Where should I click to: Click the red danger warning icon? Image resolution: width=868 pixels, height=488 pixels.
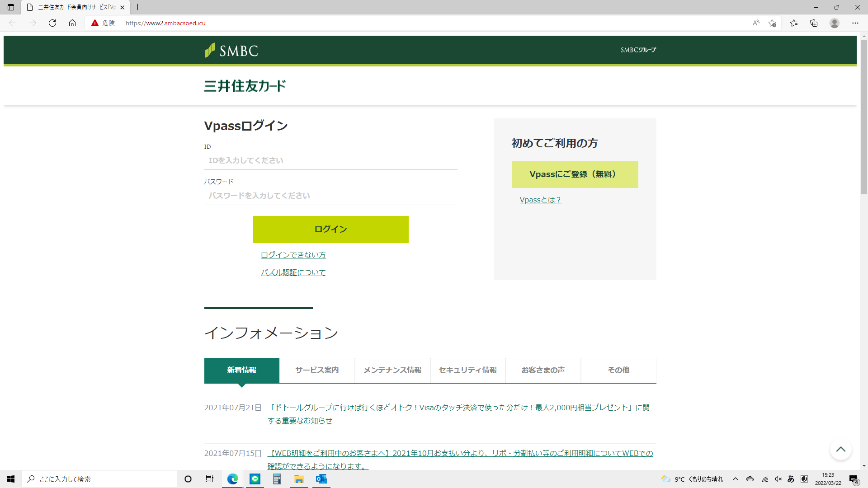[x=95, y=23]
